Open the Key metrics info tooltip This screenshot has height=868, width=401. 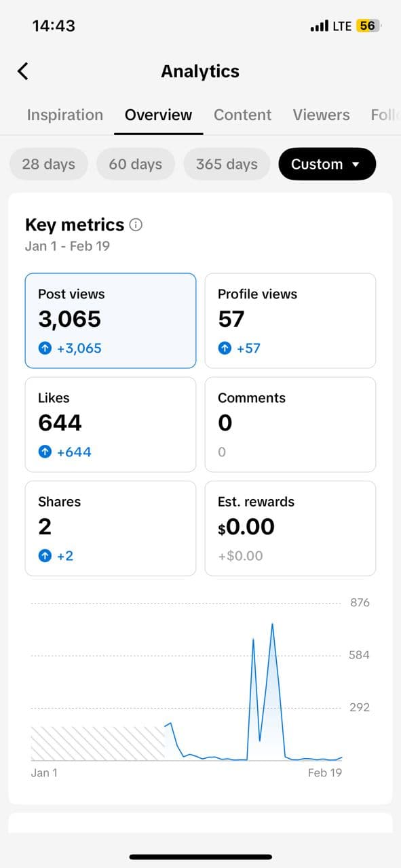(135, 224)
